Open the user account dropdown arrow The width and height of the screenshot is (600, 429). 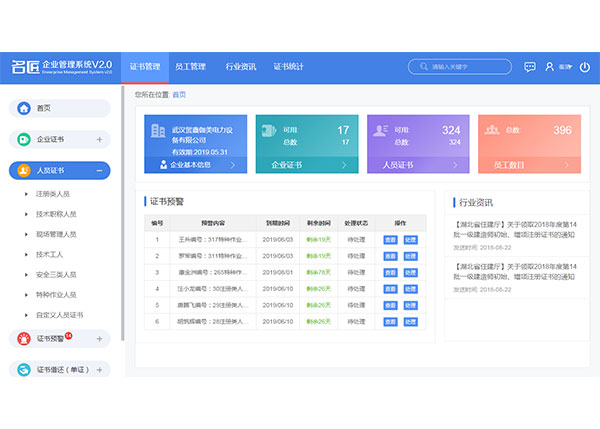[571, 67]
